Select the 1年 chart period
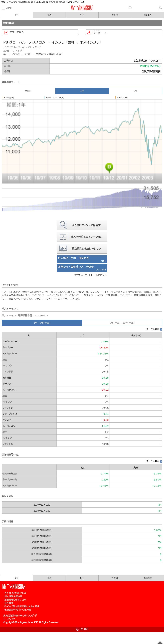The width and height of the screenshot is (164, 644). (82, 91)
